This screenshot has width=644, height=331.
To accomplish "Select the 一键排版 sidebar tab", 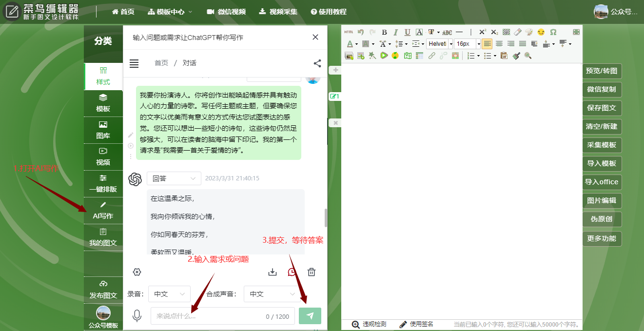I will 103,184.
